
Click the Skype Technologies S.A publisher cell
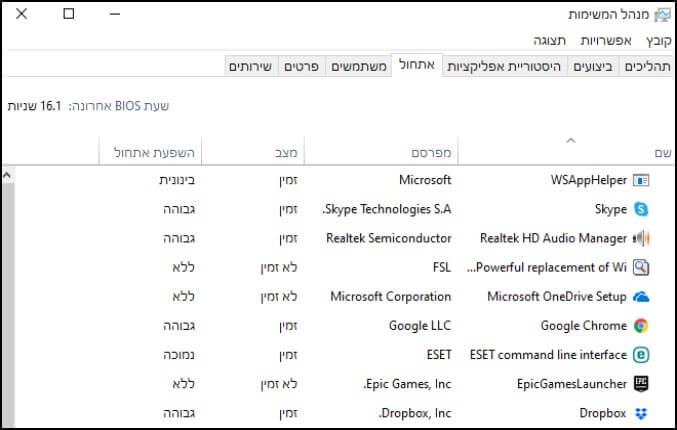[x=387, y=209]
